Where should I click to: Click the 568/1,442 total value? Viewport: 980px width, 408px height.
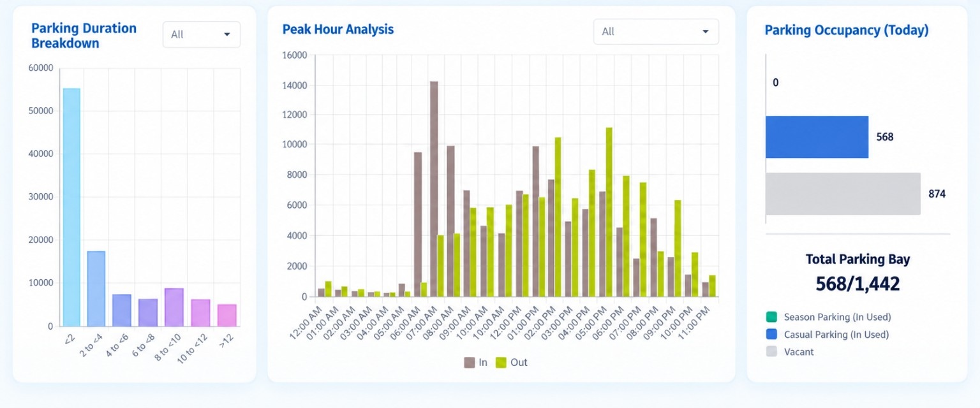pyautogui.click(x=858, y=283)
